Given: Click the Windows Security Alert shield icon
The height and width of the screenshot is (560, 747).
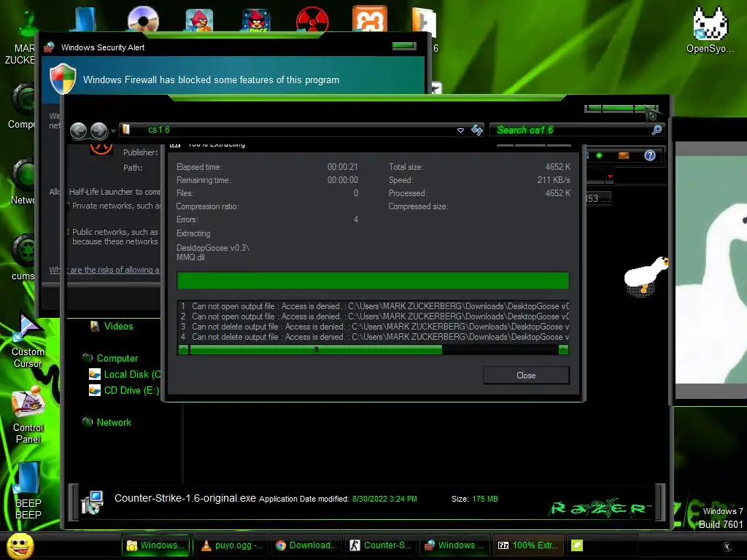Looking at the screenshot, I should click(63, 79).
